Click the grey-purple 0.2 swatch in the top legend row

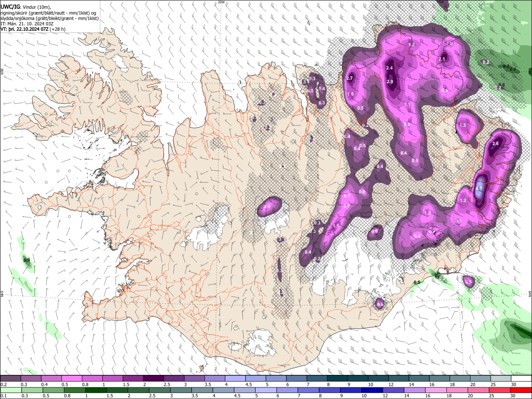10,379
